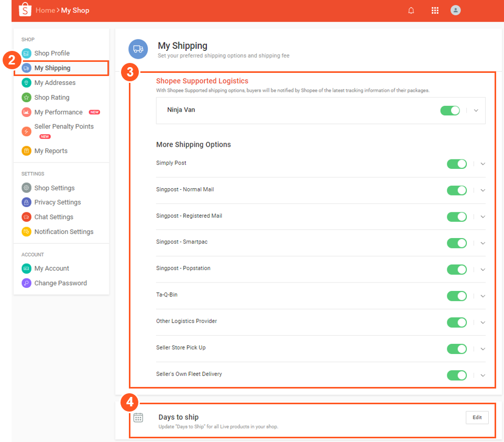Click Edit button for Days to ship
The image size is (504, 442).
tap(477, 417)
